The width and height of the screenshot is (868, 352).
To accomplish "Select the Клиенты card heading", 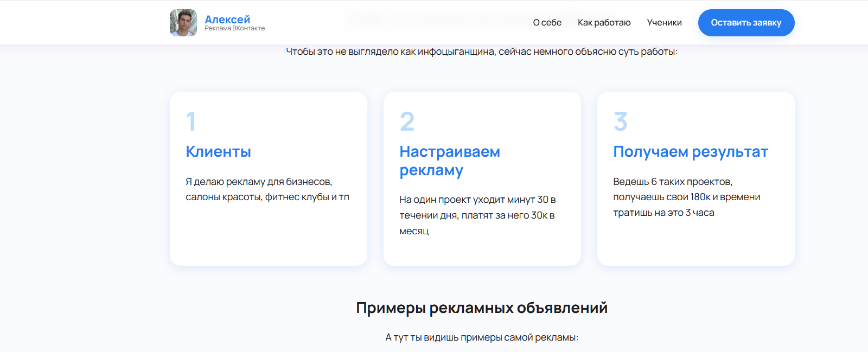I will click(x=218, y=152).
